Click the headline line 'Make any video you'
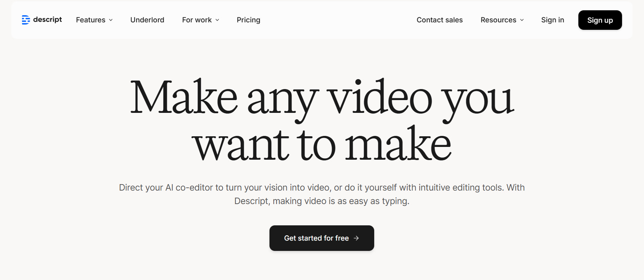 click(x=322, y=98)
